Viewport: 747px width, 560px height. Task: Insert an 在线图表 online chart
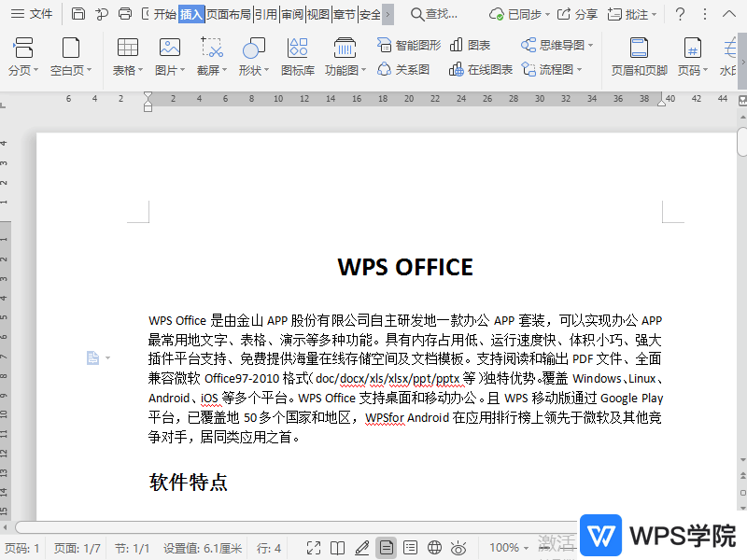(x=481, y=69)
